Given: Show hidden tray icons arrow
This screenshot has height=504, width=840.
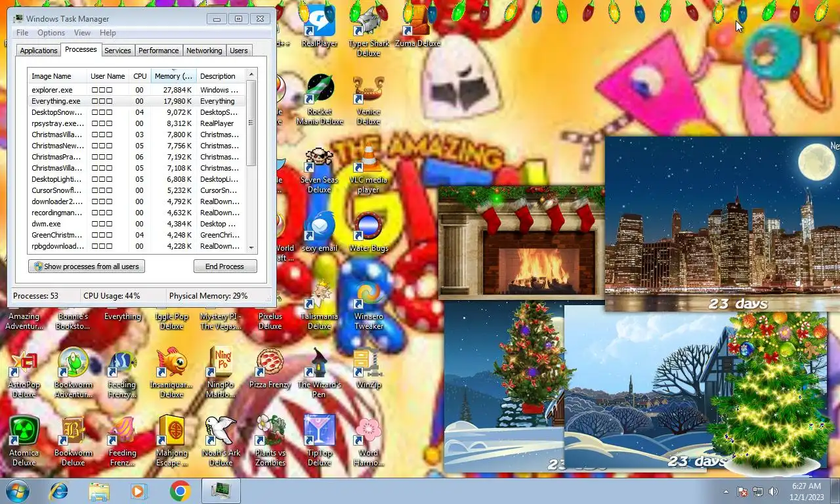Looking at the screenshot, I should coord(726,491).
